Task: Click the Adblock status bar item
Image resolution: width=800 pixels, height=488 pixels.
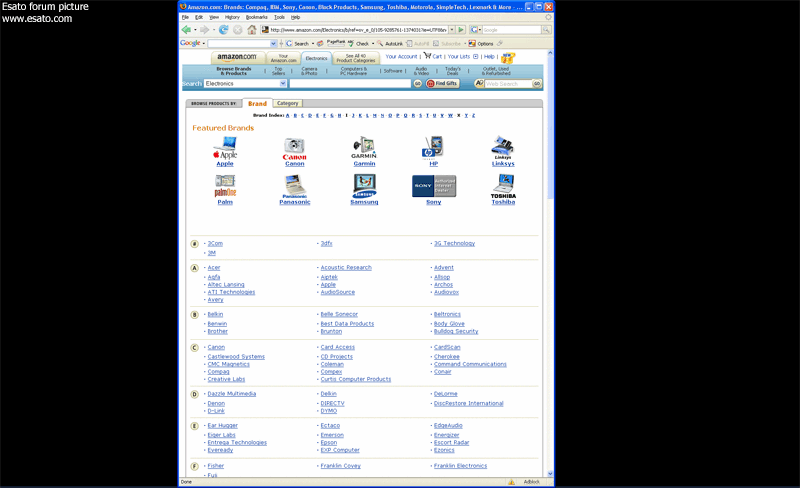Action: 531,482
